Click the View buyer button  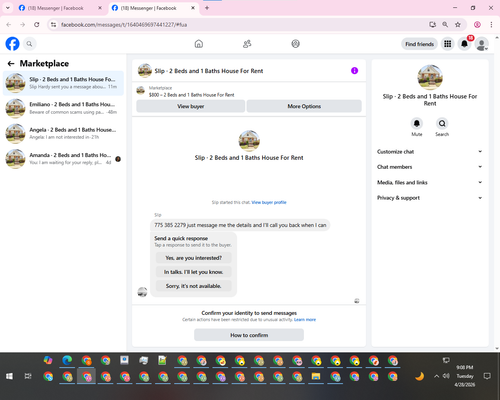[191, 106]
